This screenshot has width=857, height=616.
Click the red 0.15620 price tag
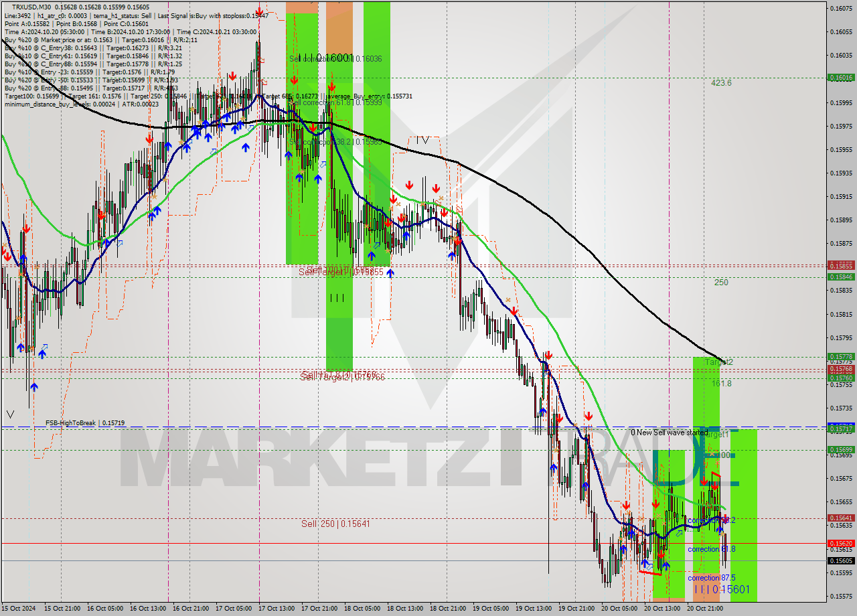(x=841, y=544)
